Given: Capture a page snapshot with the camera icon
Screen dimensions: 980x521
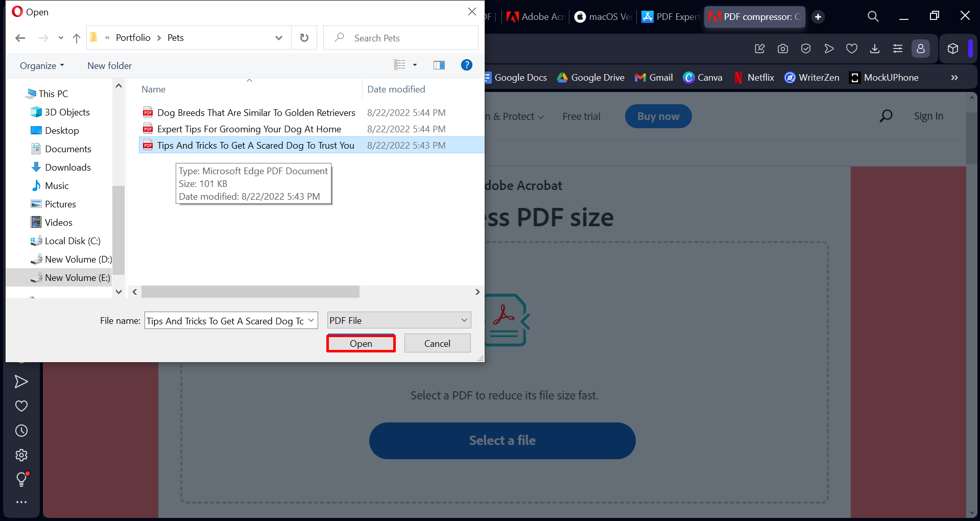Looking at the screenshot, I should pos(782,49).
